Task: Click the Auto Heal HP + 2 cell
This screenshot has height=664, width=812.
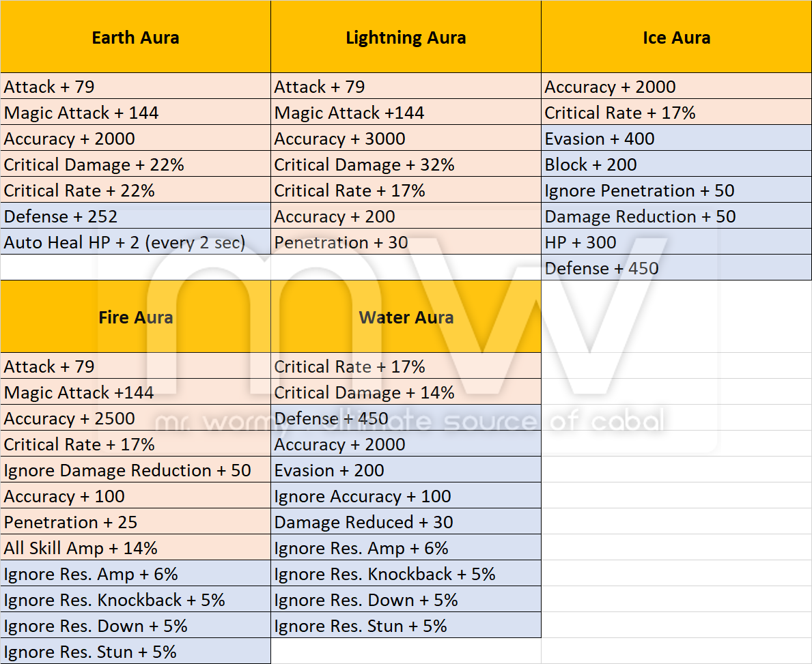Action: (x=135, y=242)
